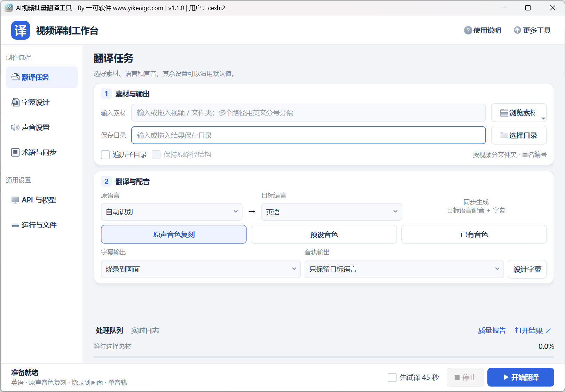The height and width of the screenshot is (392, 565).
Task: Open the 原语言 自动识别 dropdown
Action: tap(172, 212)
